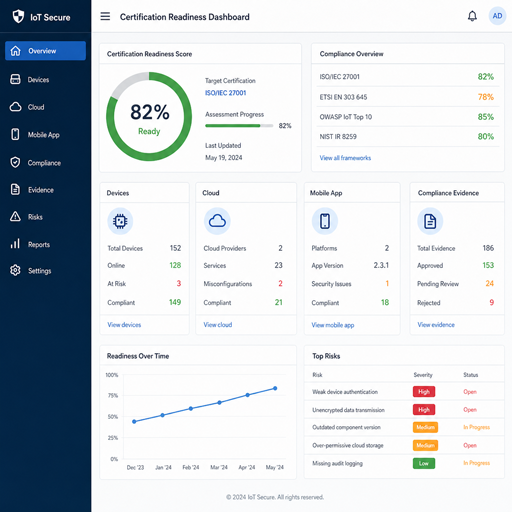Image resolution: width=512 pixels, height=512 pixels.
Task: Click the Evidence document sidebar icon
Action: [x=15, y=189]
